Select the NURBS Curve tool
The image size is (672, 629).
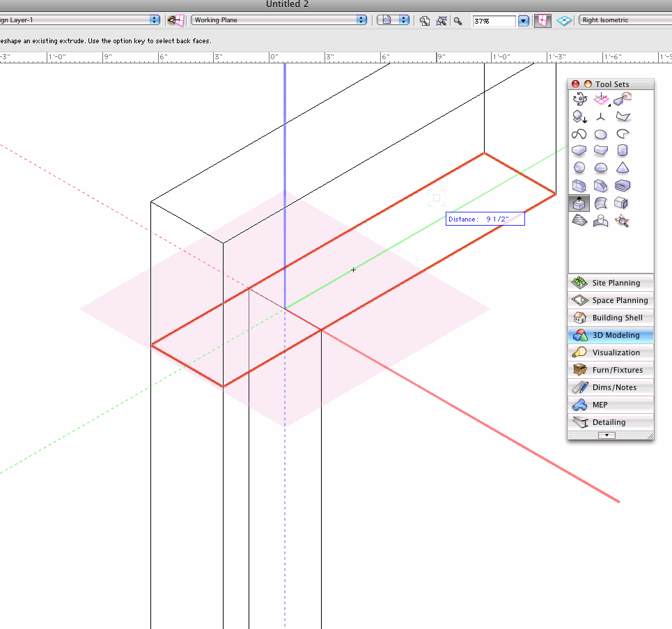coord(579,134)
